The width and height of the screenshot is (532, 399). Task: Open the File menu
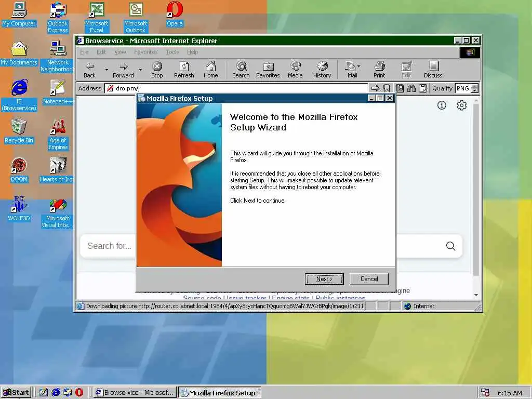pyautogui.click(x=84, y=52)
